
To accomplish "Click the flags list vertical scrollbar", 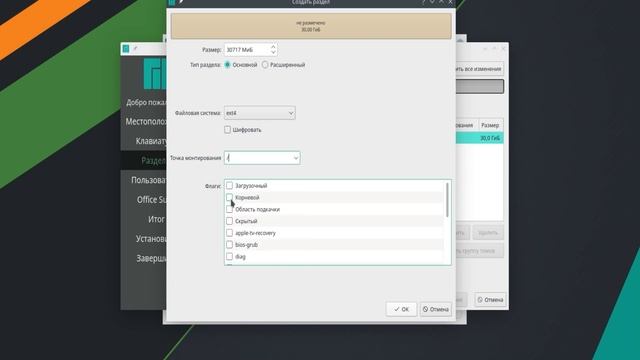I will point(447,200).
